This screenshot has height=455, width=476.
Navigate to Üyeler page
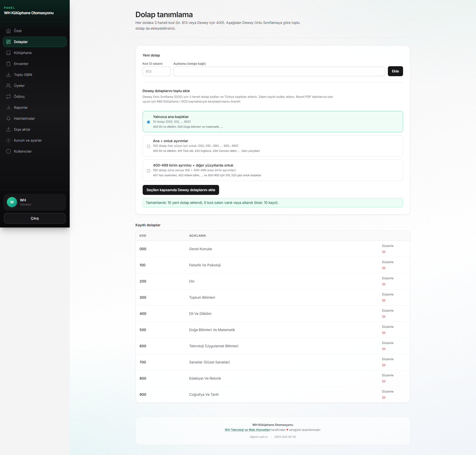(35, 86)
